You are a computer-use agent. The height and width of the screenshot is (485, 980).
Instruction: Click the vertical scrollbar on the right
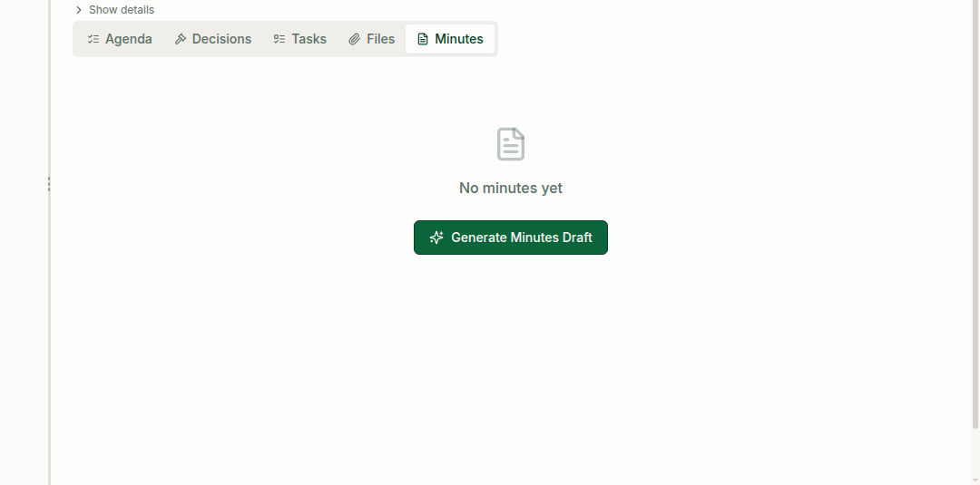975,214
